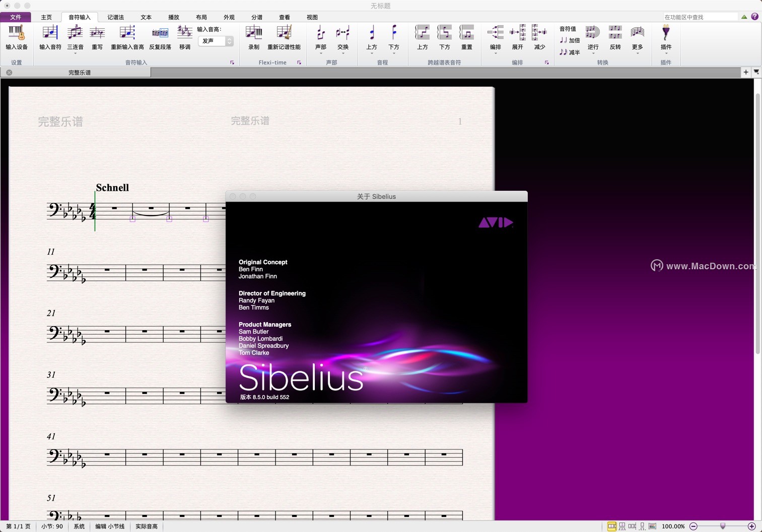The image size is (762, 532).
Task: Collapse the ribbon with the green arrow
Action: (x=744, y=17)
